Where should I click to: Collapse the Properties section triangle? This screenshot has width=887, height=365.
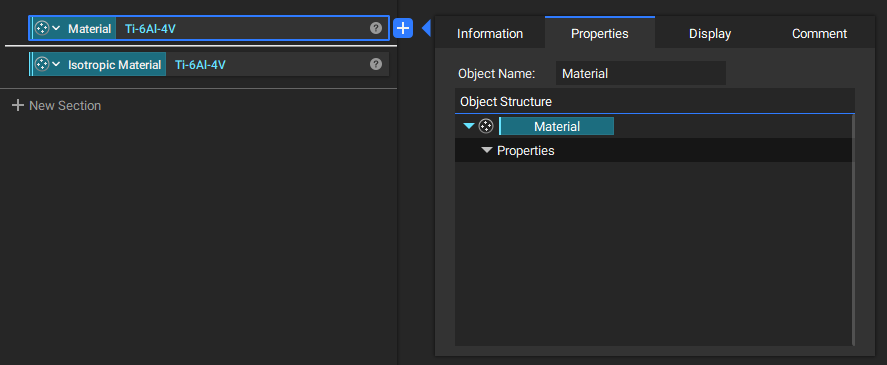[x=486, y=151]
